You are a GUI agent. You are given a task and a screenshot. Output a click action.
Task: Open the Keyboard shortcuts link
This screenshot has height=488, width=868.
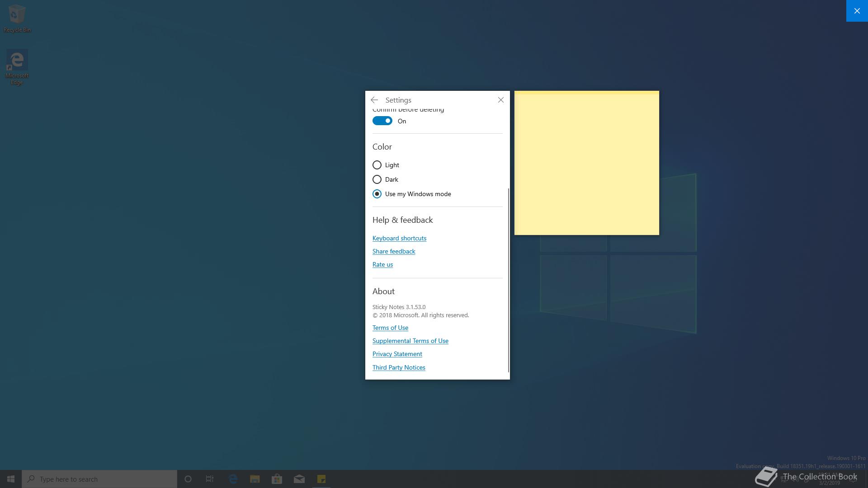click(399, 238)
